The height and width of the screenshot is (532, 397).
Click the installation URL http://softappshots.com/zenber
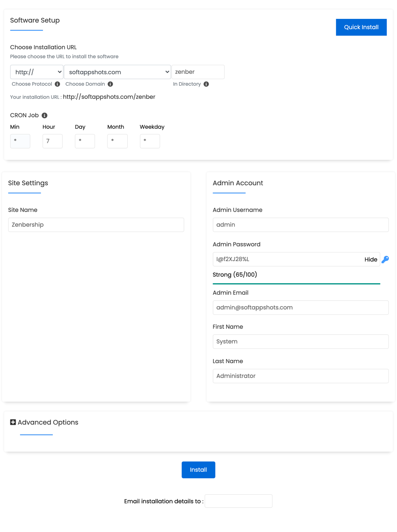(109, 97)
